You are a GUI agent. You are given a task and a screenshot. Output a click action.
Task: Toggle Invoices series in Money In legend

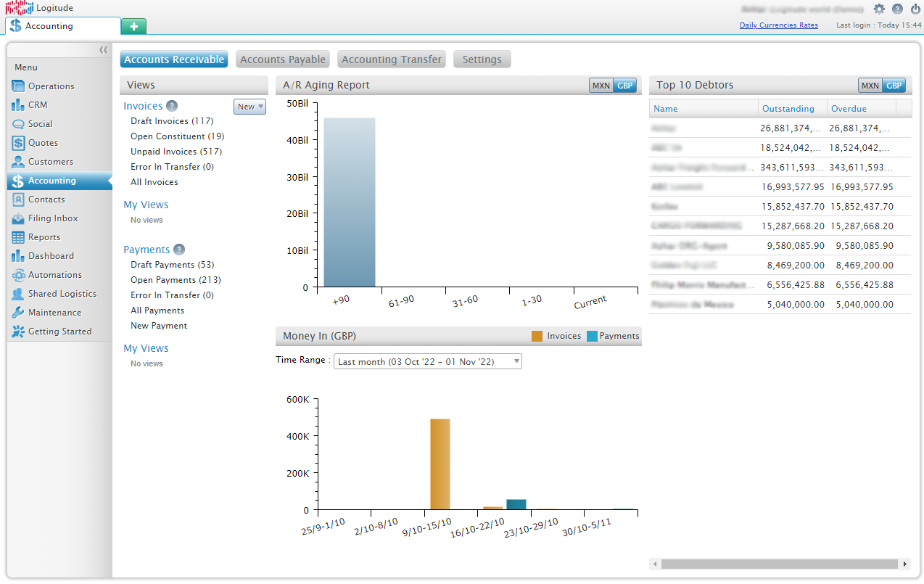tap(556, 336)
